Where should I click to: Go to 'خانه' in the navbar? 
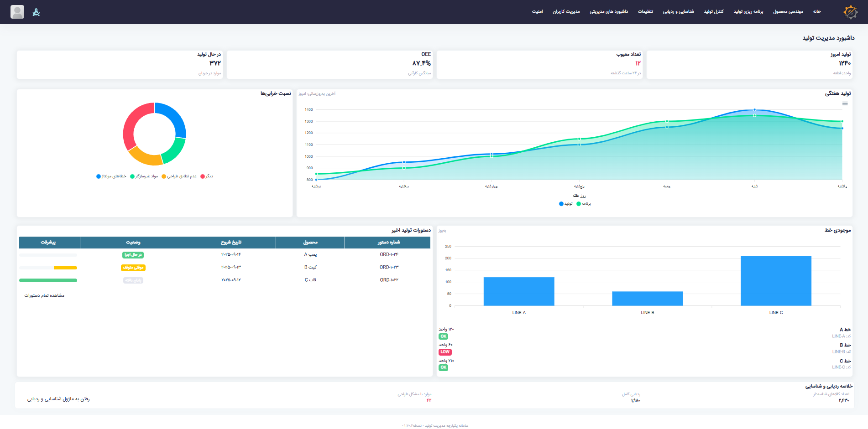coord(816,11)
